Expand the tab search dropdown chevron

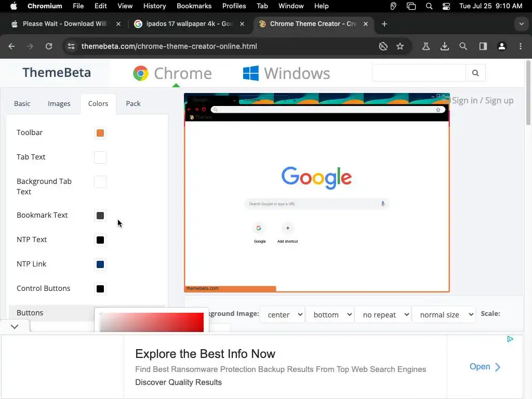pos(522,24)
